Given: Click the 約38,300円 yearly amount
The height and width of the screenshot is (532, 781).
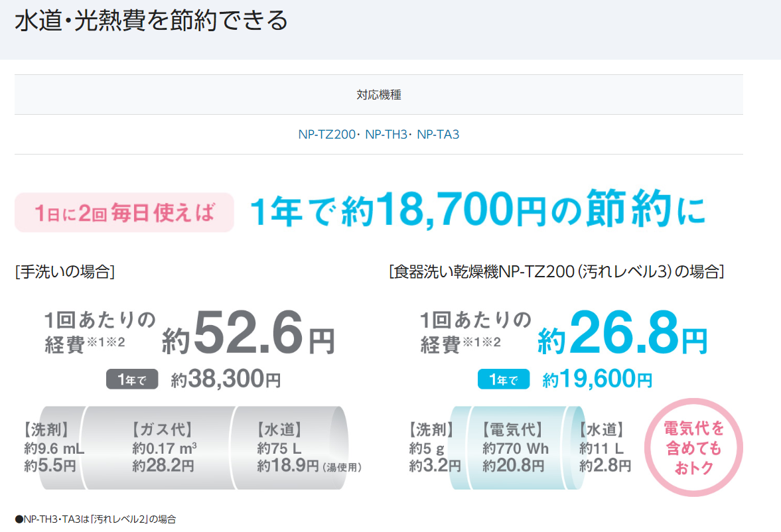Looking at the screenshot, I should pos(226,379).
